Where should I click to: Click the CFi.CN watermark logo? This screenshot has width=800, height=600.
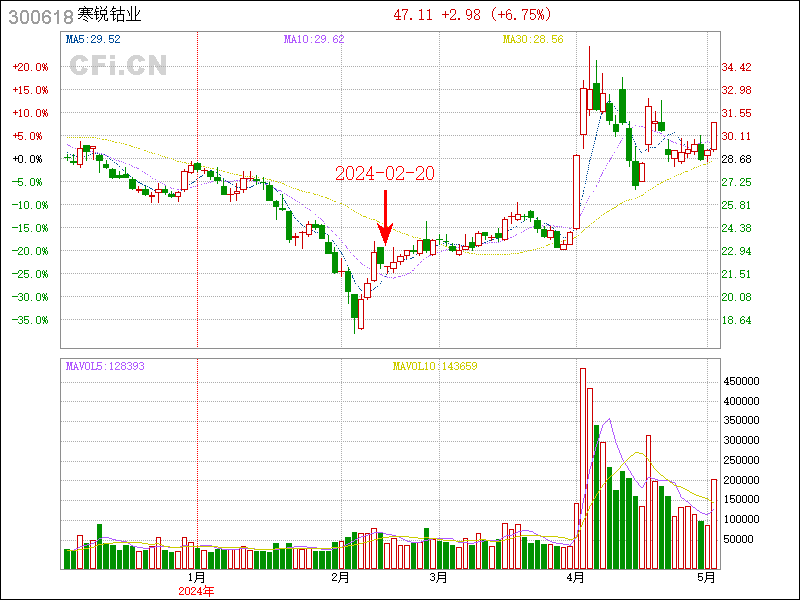(118, 66)
